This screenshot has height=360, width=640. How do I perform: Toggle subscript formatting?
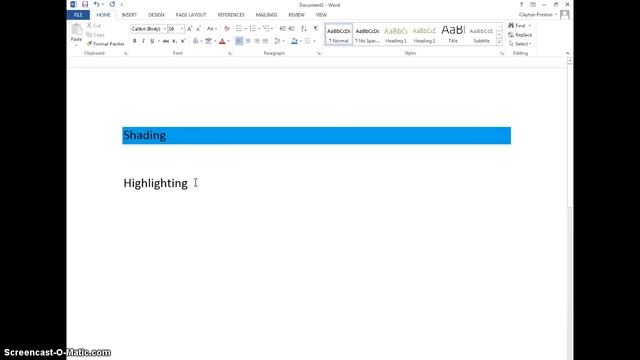[x=174, y=41]
